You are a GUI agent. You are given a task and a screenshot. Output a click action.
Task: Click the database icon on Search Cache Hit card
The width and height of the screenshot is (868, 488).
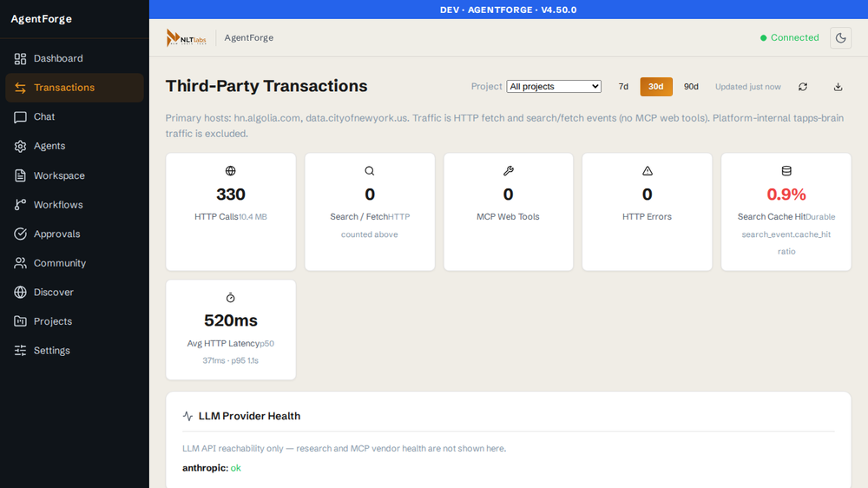[786, 170]
